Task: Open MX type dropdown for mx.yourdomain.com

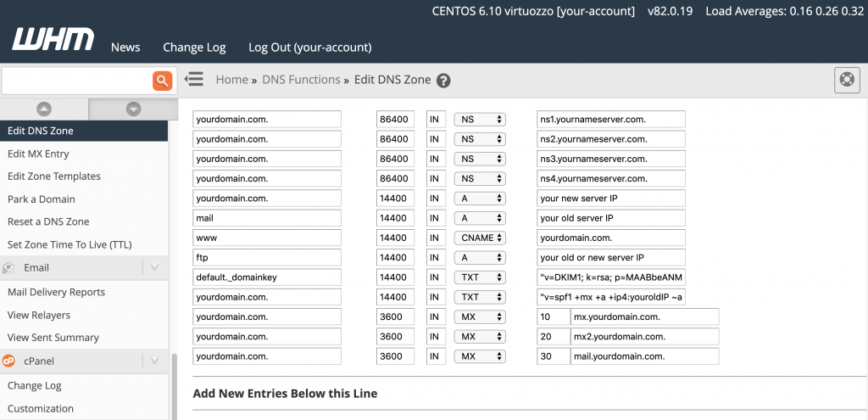Action: (480, 317)
